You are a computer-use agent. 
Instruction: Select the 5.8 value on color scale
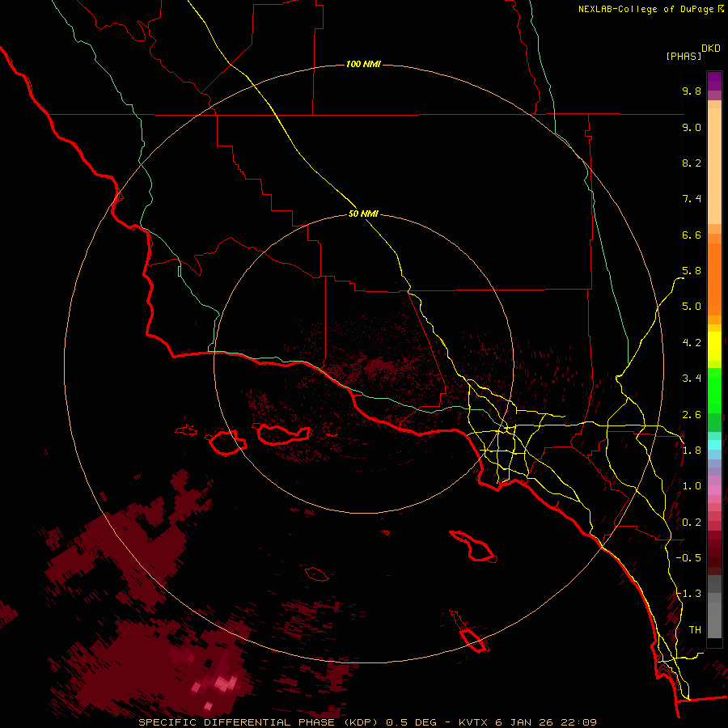point(692,271)
